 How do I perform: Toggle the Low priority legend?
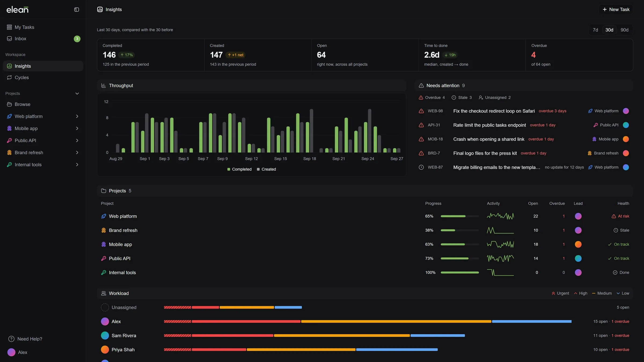[x=623, y=293]
